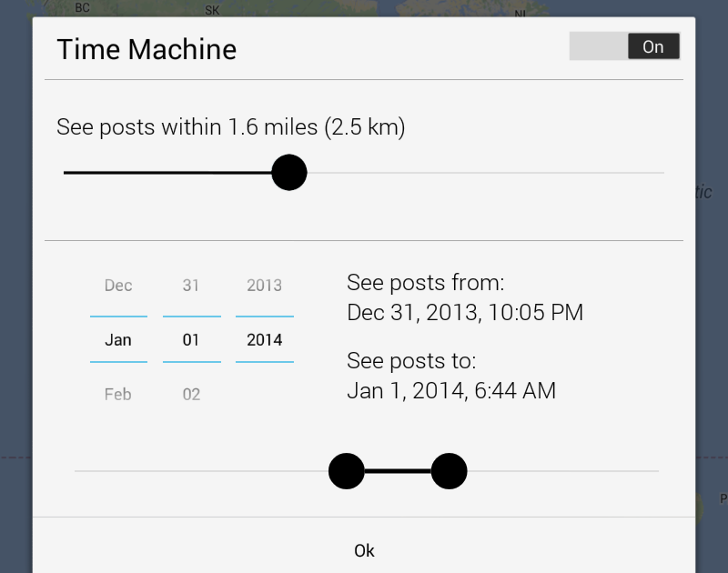This screenshot has width=728, height=573.
Task: Select next day 02 in date picker
Action: pos(191,395)
